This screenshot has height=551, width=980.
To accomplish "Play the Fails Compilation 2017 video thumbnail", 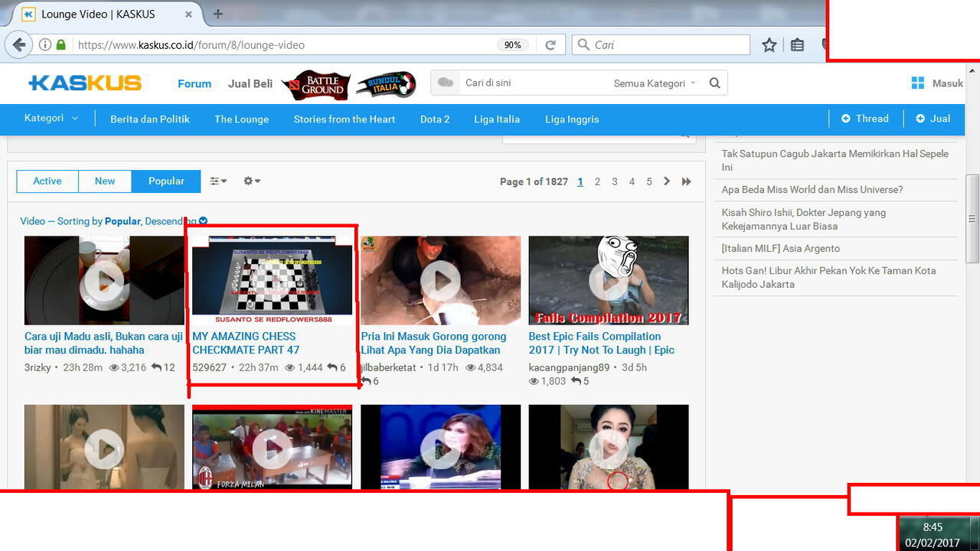I will click(609, 280).
